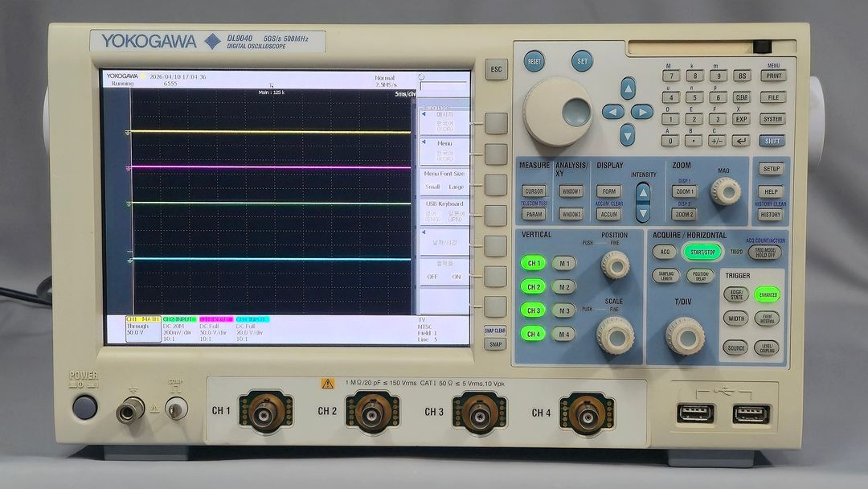Open the Language soft menu option
The height and width of the screenshot is (489, 868).
[444, 121]
